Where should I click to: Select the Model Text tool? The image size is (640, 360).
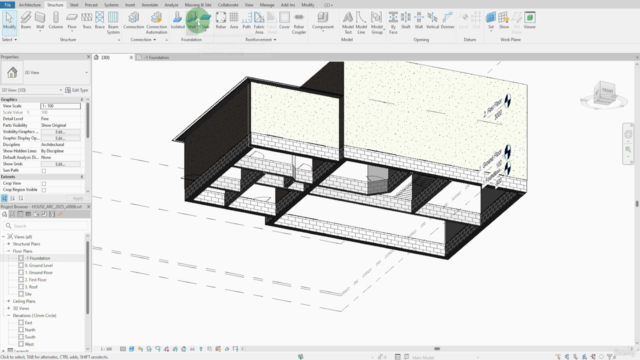click(x=348, y=22)
